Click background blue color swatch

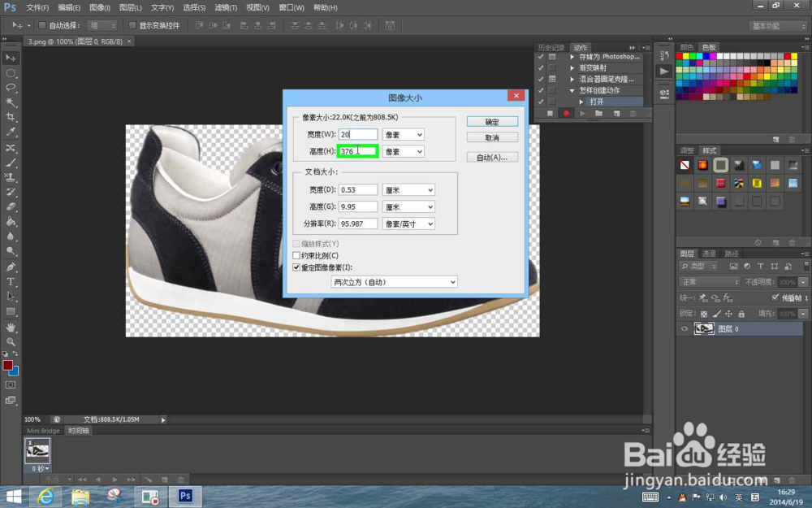(x=15, y=371)
